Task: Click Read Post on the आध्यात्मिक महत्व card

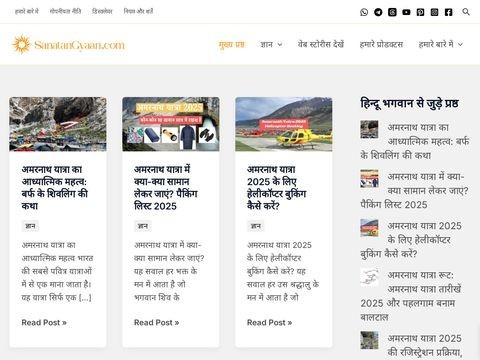Action: pyautogui.click(x=44, y=323)
